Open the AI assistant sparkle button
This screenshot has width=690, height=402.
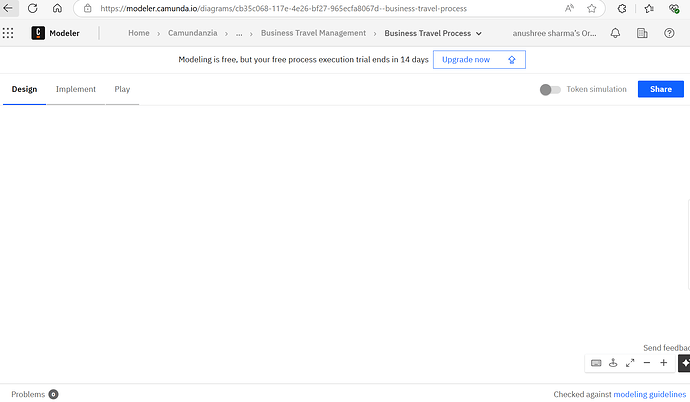click(x=684, y=363)
